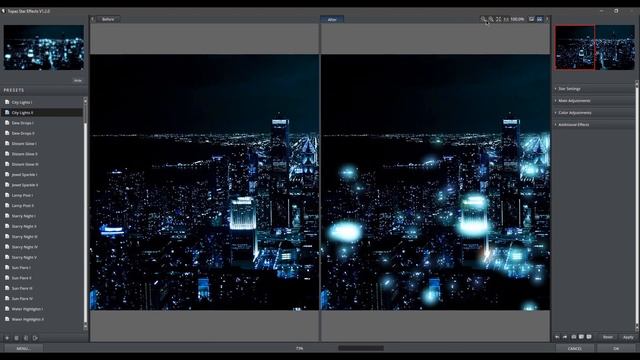Select the Water Highlights I preset
This screenshot has width=640, height=360.
click(x=42, y=309)
